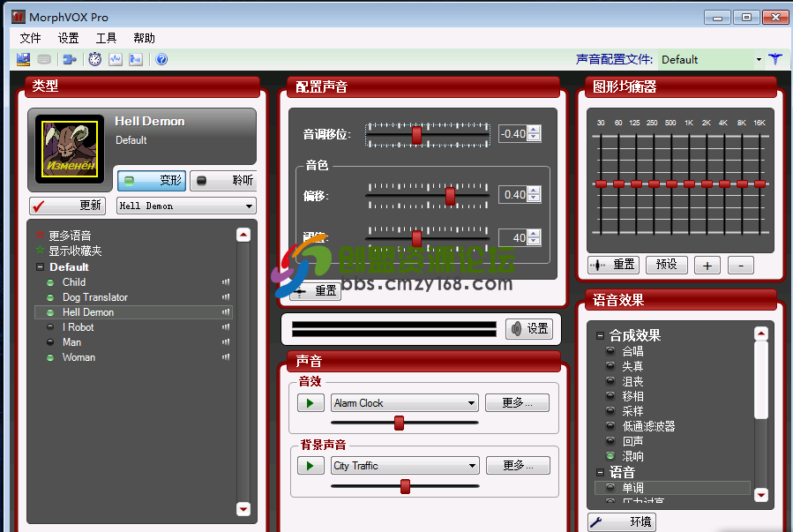This screenshot has width=793, height=532.
Task: Disable the 混响 reverb effect
Action: pos(610,456)
